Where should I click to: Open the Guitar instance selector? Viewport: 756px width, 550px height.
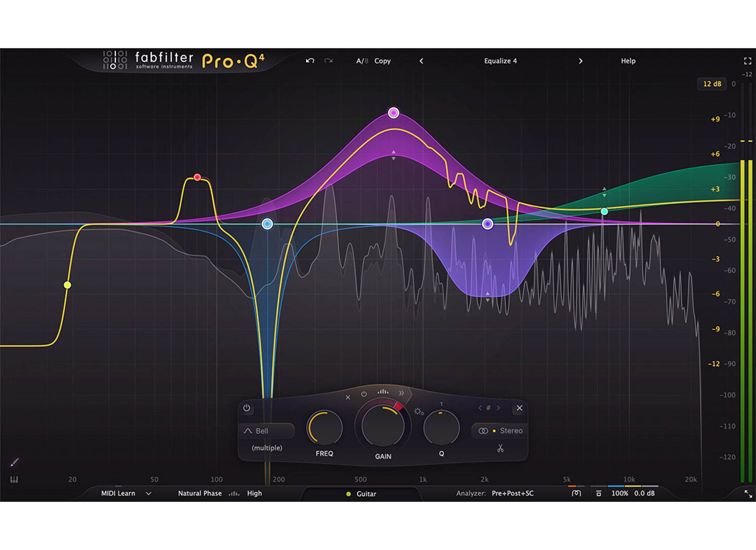[x=361, y=494]
